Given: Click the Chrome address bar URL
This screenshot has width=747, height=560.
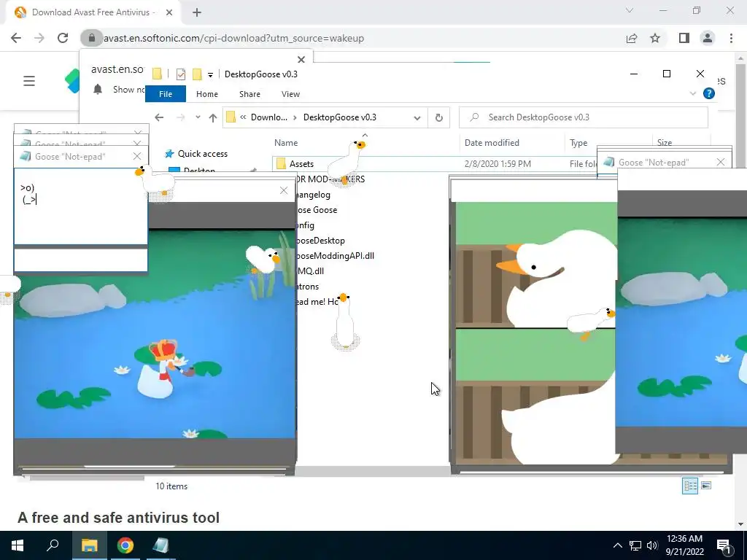Looking at the screenshot, I should pos(233,38).
